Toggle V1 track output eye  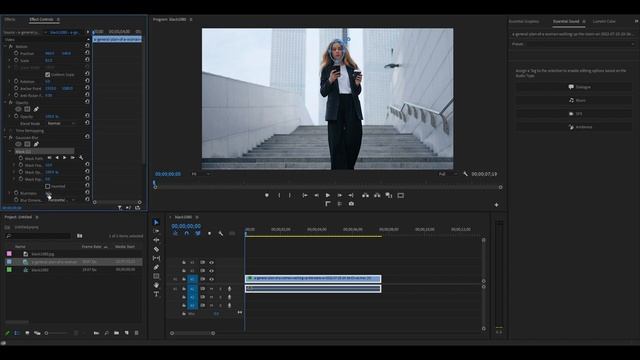(x=211, y=280)
